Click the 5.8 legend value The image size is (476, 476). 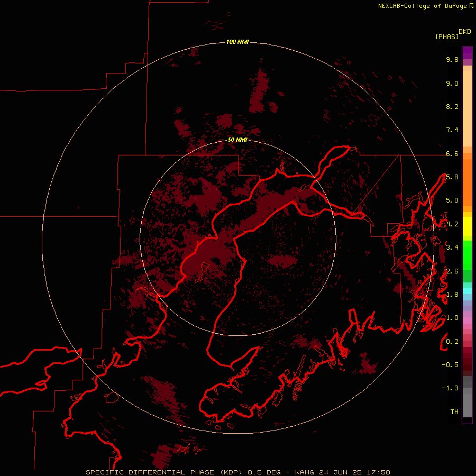coord(452,177)
